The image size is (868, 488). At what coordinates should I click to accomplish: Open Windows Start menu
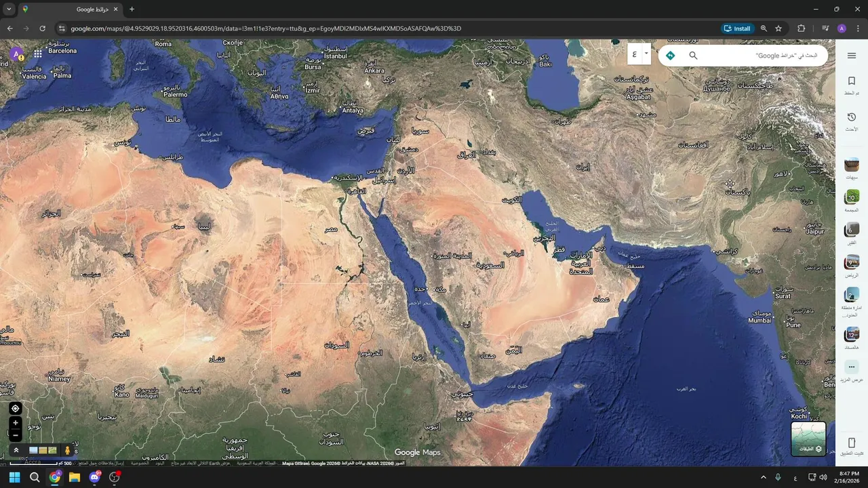tap(15, 477)
